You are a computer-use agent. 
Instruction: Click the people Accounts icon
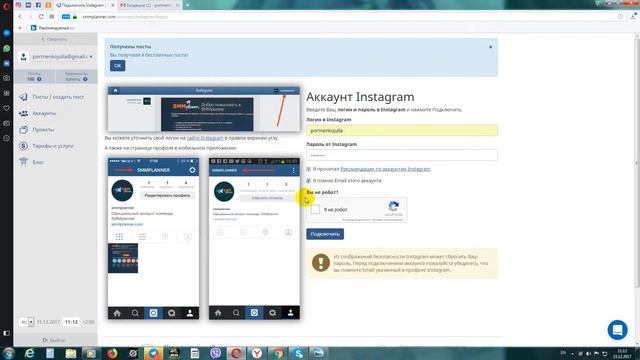pyautogui.click(x=23, y=113)
